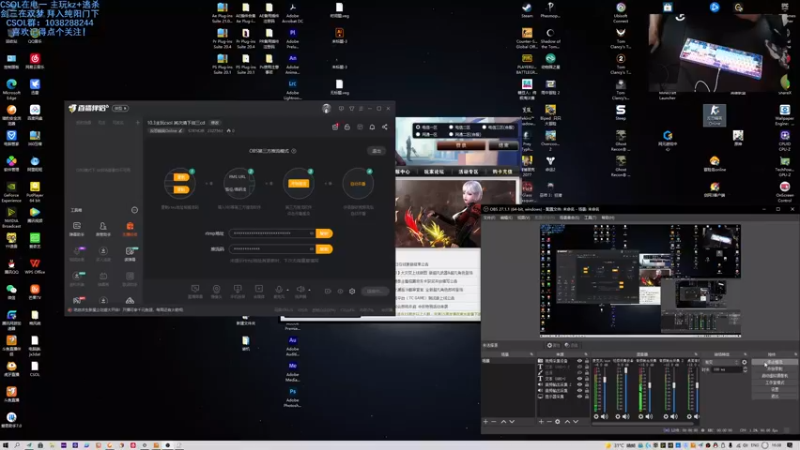Click share icon in streaming companion header

(385, 127)
